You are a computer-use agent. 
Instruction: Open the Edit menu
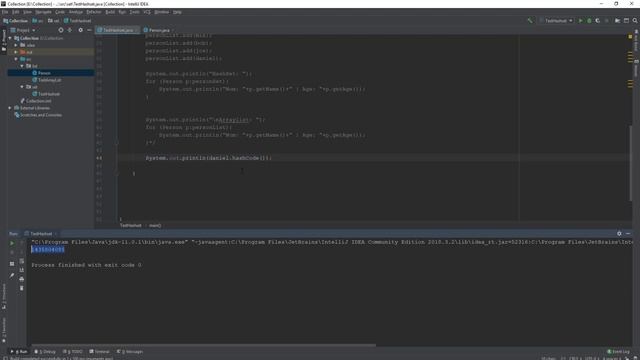coord(16,12)
